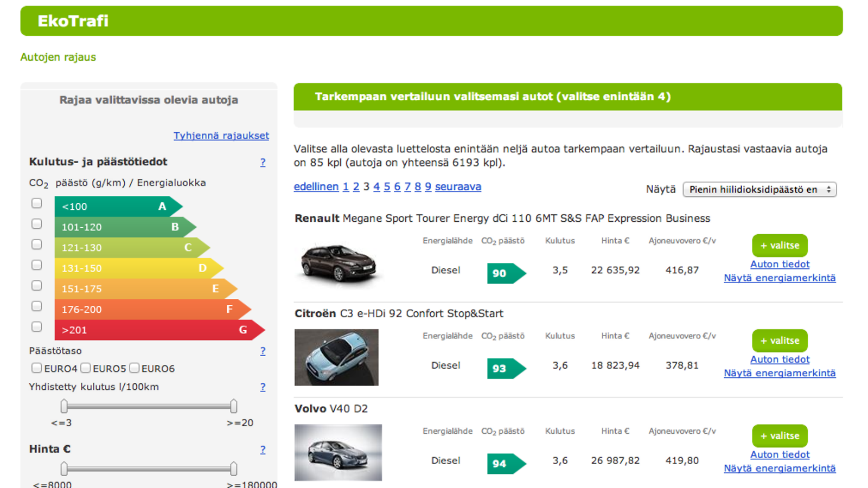Check the >201 class G checkbox
Screen dimensions: 868x488
pos(36,327)
